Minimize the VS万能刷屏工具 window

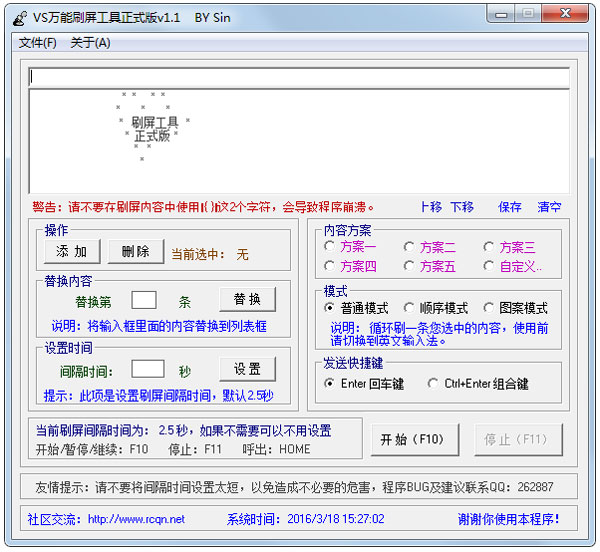pos(501,15)
